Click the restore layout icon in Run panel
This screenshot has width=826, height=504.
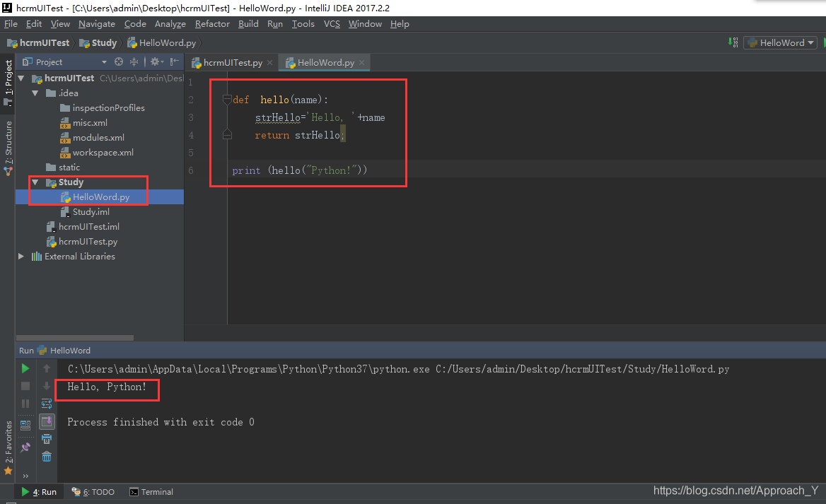pos(25,425)
